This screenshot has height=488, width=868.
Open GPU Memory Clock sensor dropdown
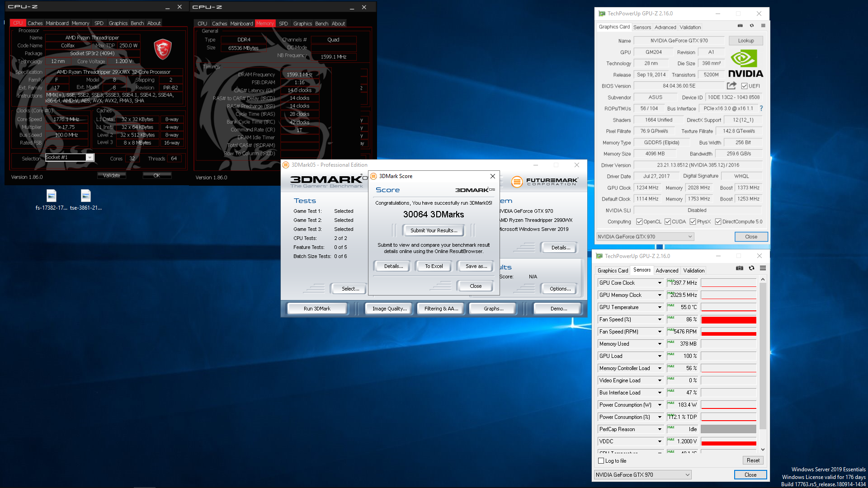pyautogui.click(x=660, y=295)
